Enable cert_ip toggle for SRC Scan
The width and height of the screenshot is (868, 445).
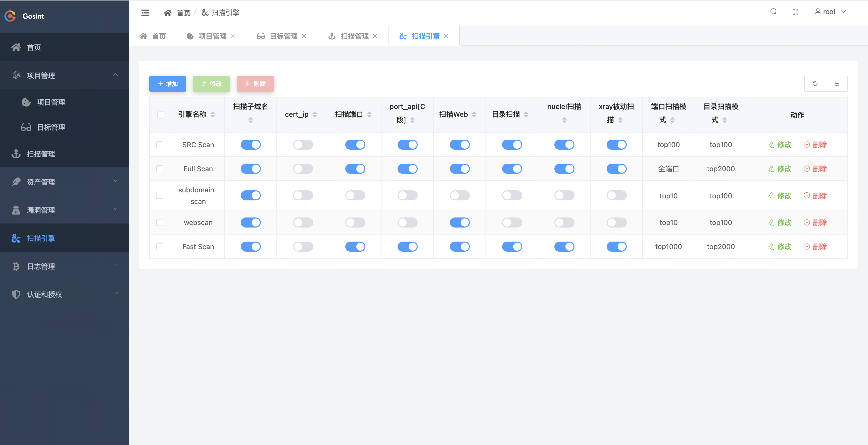click(303, 145)
